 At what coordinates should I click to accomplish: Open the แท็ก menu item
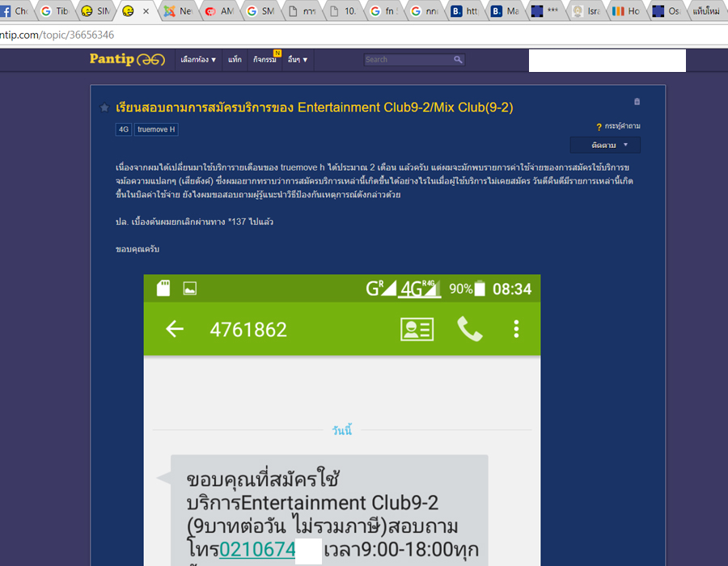[x=235, y=60]
